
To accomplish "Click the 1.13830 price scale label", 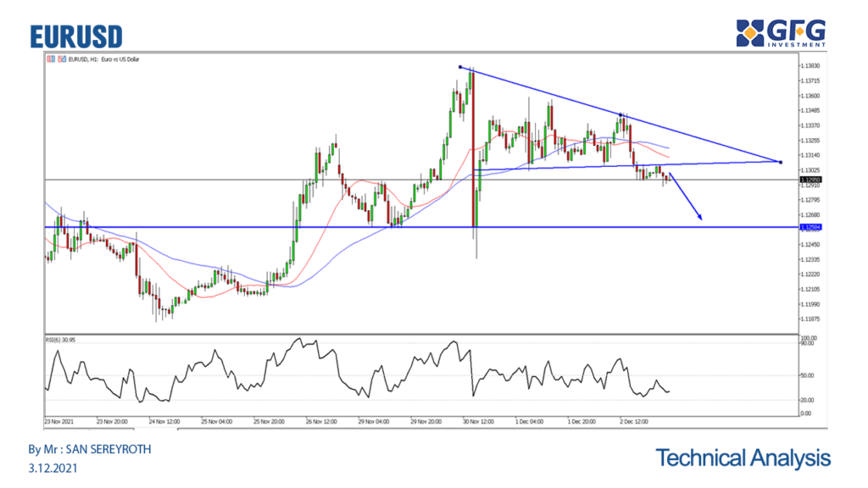I will pos(811,66).
